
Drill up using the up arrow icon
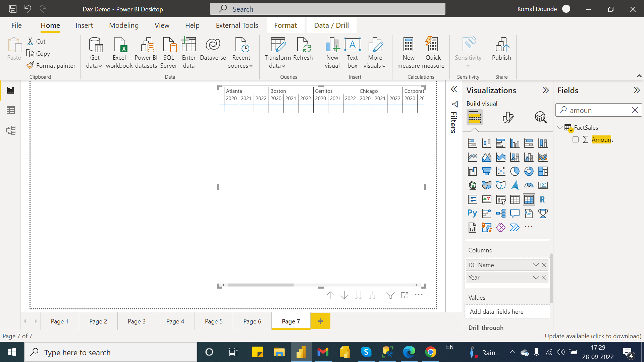tap(330, 295)
